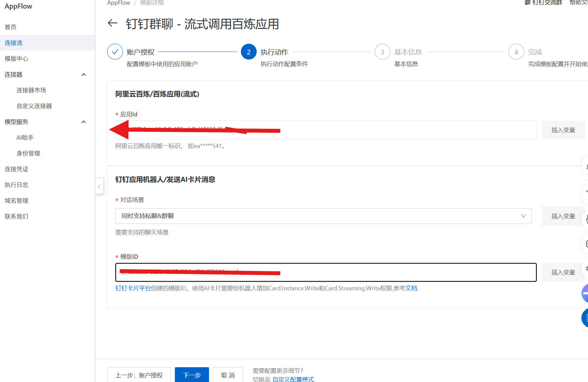Switch to 自定义配置模式
The width and height of the screenshot is (588, 382).
tap(293, 379)
